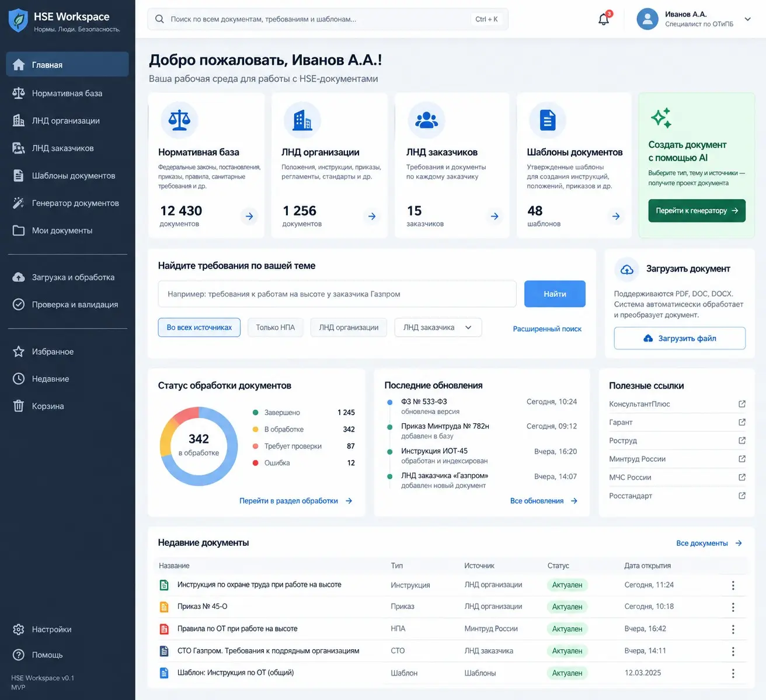Click the Избранное star icon
The width and height of the screenshot is (766, 700).
pos(19,351)
